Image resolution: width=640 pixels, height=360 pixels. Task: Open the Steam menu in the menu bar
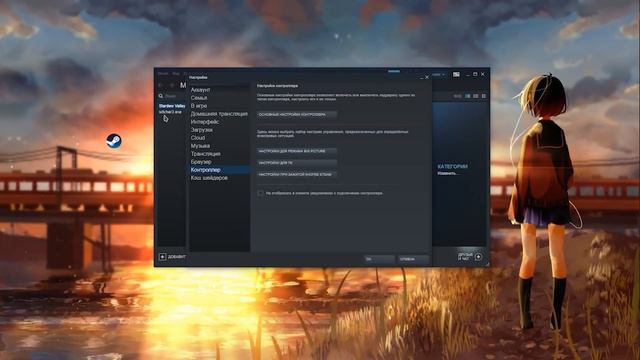coord(163,73)
